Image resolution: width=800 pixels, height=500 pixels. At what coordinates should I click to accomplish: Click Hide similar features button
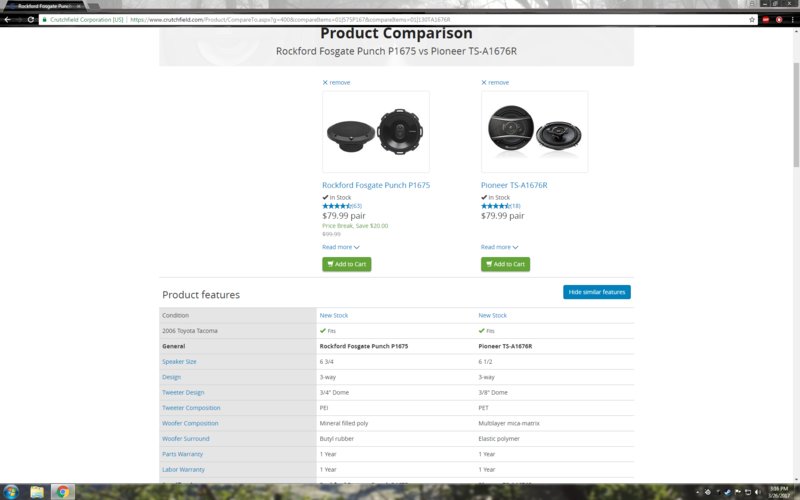tap(597, 292)
